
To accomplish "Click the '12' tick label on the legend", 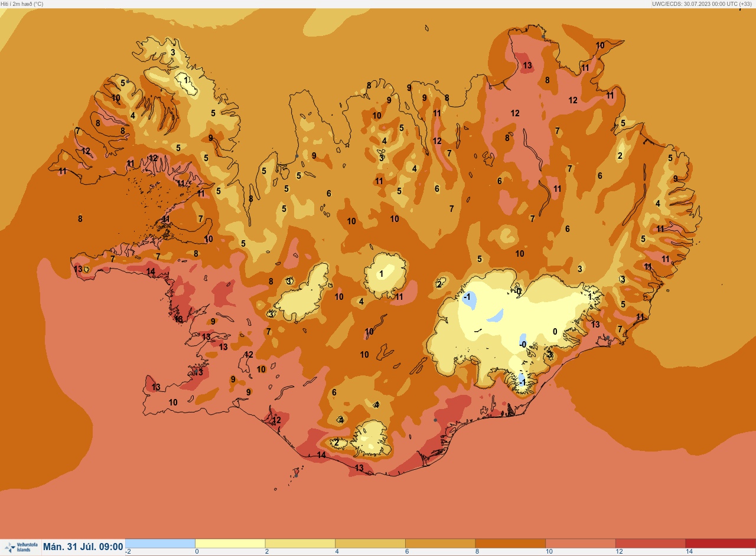I will coord(618,552).
